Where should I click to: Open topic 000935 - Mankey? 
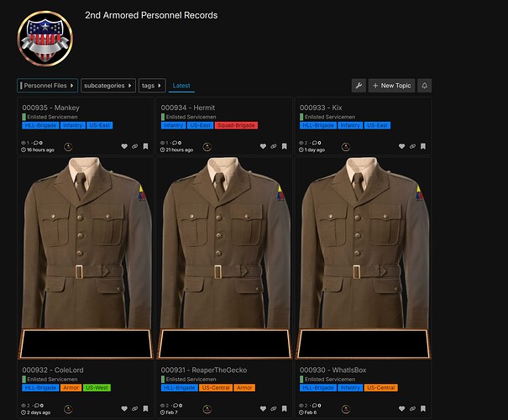click(x=51, y=108)
